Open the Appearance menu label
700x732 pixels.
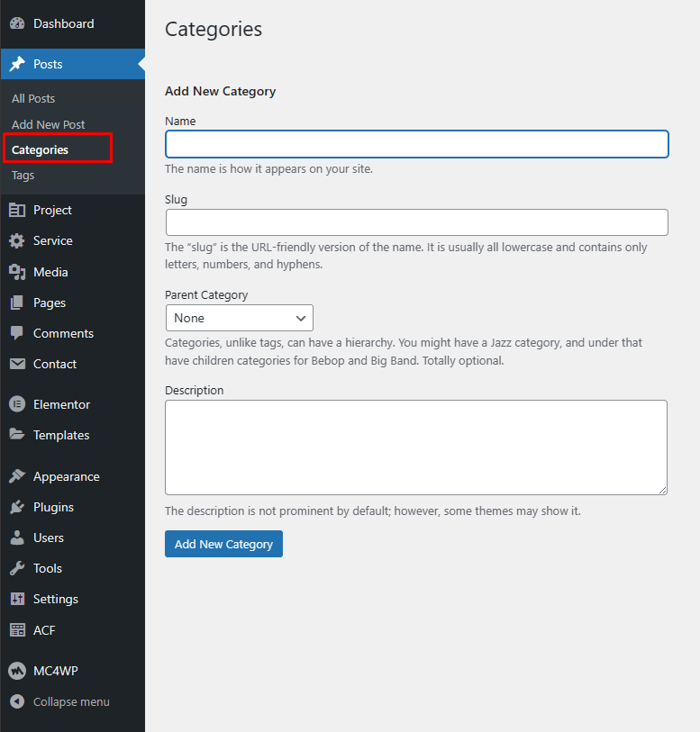(x=67, y=476)
